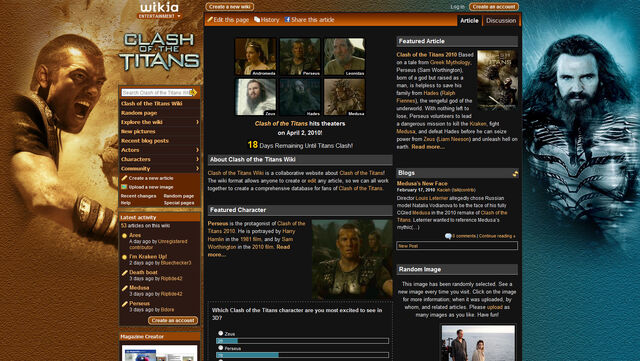
Task: Switch to the Discussion tab
Action: tap(501, 20)
